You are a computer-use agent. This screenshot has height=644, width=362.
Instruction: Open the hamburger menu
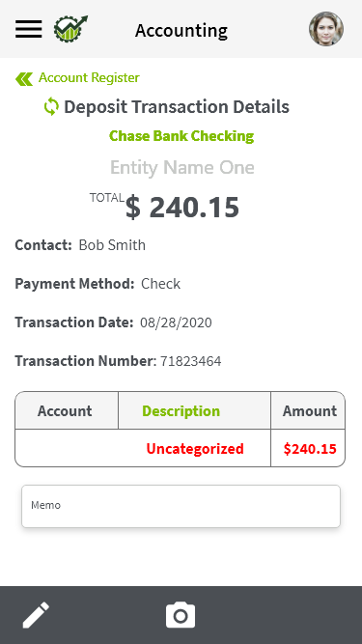click(x=28, y=29)
